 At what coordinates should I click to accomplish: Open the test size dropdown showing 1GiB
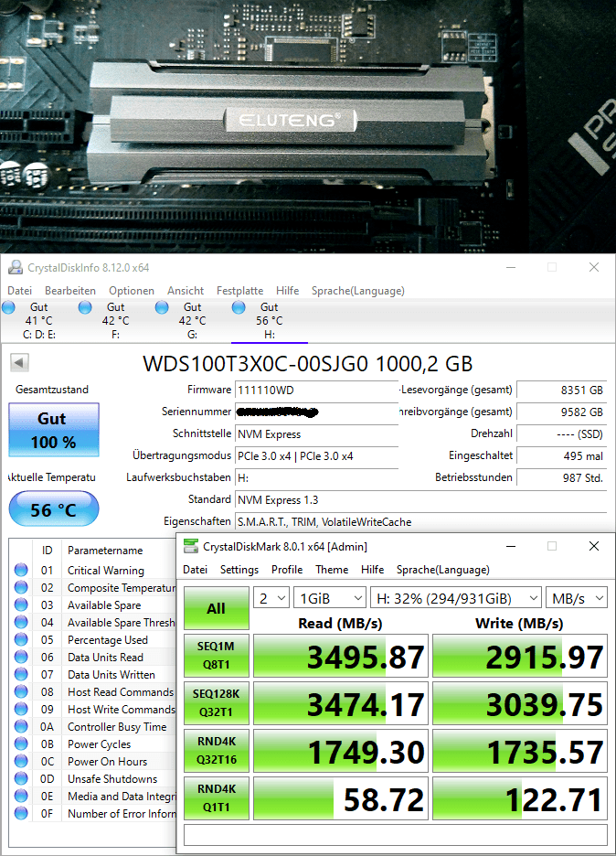[330, 598]
